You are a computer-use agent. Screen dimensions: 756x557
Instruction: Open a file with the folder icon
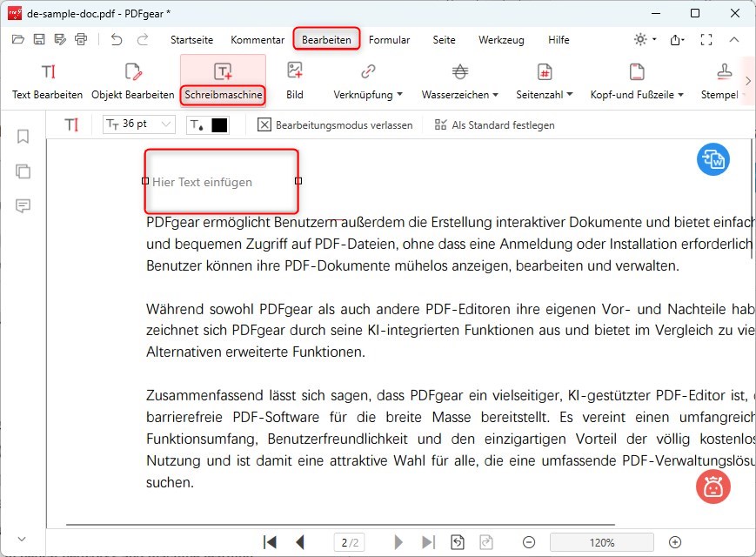[x=18, y=39]
